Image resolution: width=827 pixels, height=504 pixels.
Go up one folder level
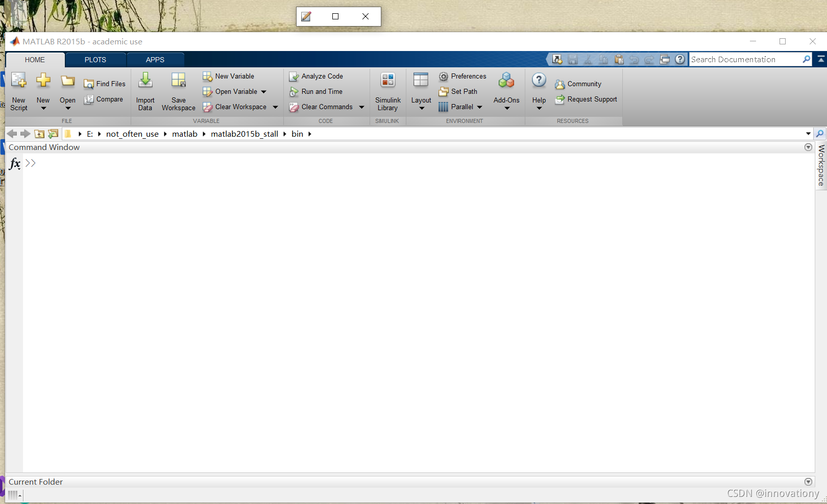pos(39,134)
